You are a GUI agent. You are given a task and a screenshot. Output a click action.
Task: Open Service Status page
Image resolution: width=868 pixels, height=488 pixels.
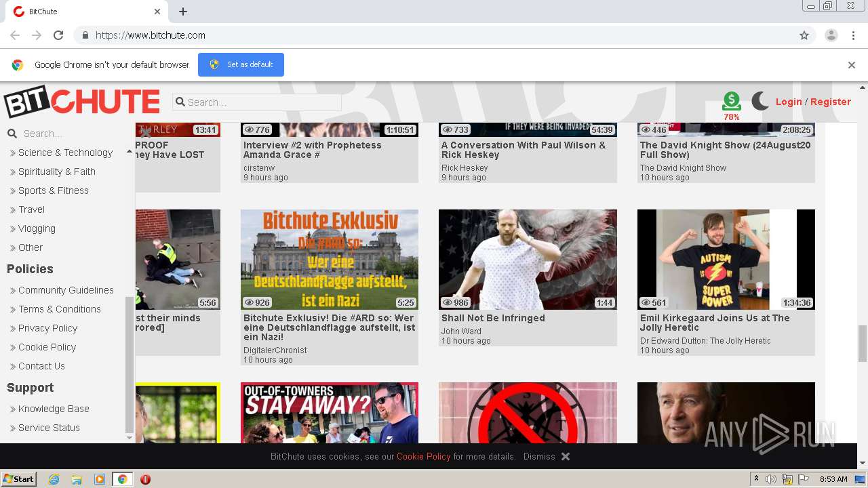tap(49, 428)
